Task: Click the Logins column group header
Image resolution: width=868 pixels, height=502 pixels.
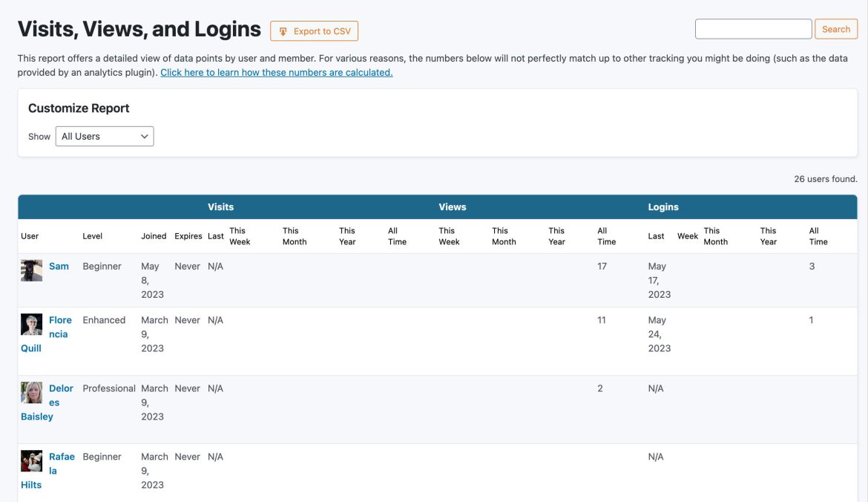Action: (x=663, y=206)
